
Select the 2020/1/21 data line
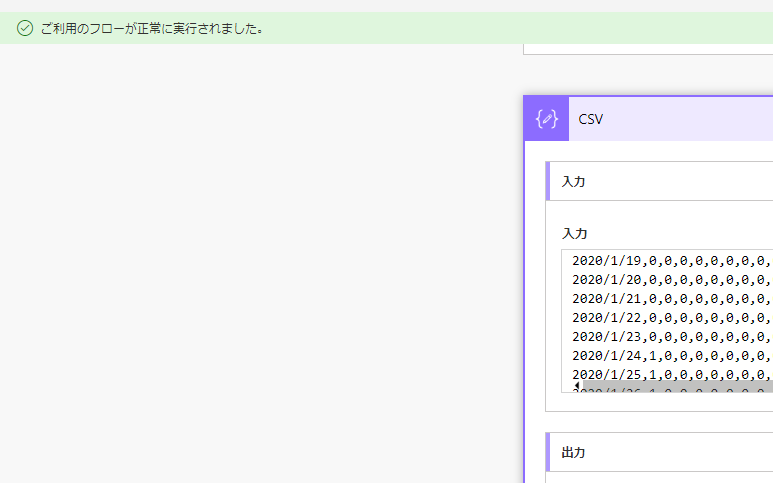click(x=670, y=299)
